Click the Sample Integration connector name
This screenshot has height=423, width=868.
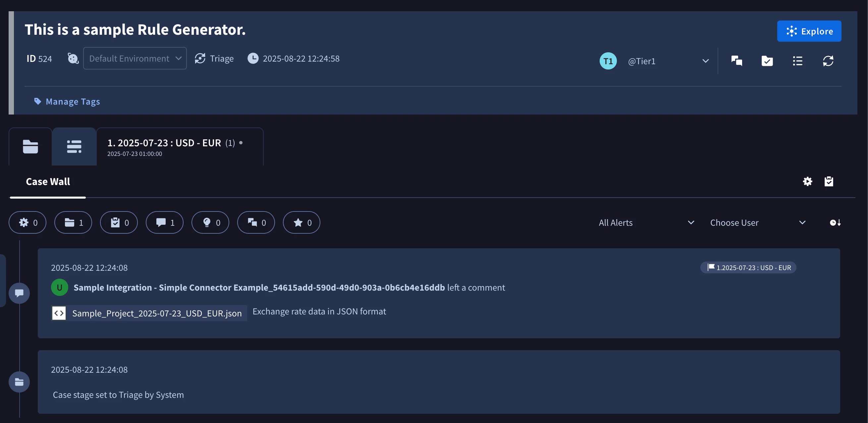click(x=259, y=287)
